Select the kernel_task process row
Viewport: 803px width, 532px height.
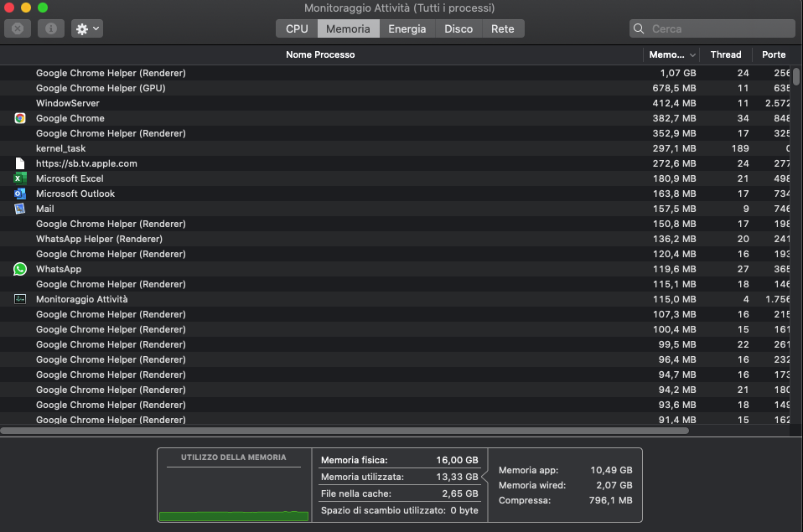pos(396,148)
